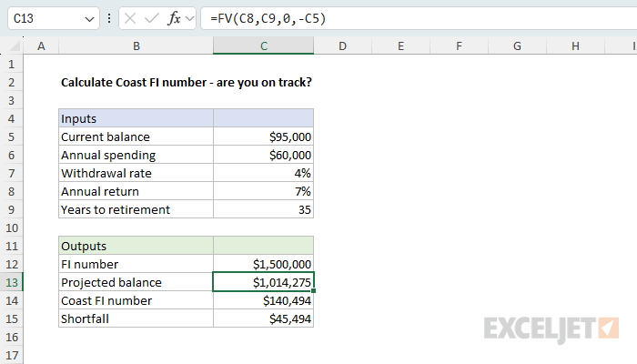Select the $140,494 Coast FI value
This screenshot has height=364, width=637.
[x=263, y=300]
